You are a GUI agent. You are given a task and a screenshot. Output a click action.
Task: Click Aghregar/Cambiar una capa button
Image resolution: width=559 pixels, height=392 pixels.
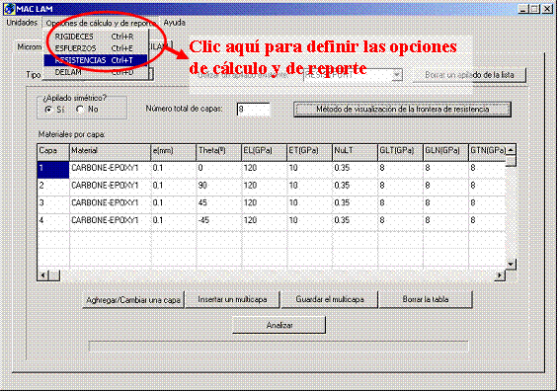coord(133,300)
